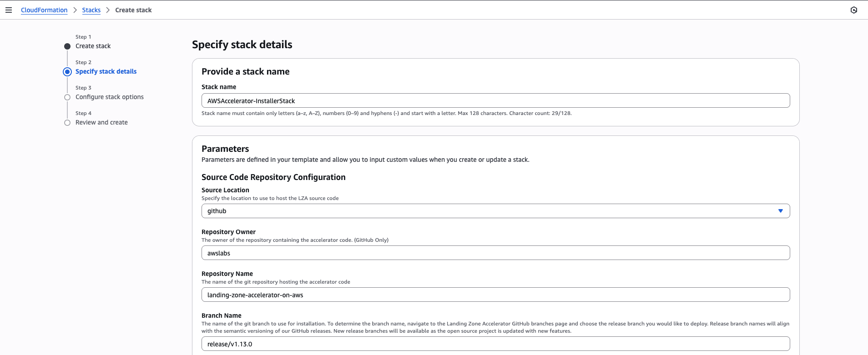
Task: Click the Repository Name text field
Action: 495,295
